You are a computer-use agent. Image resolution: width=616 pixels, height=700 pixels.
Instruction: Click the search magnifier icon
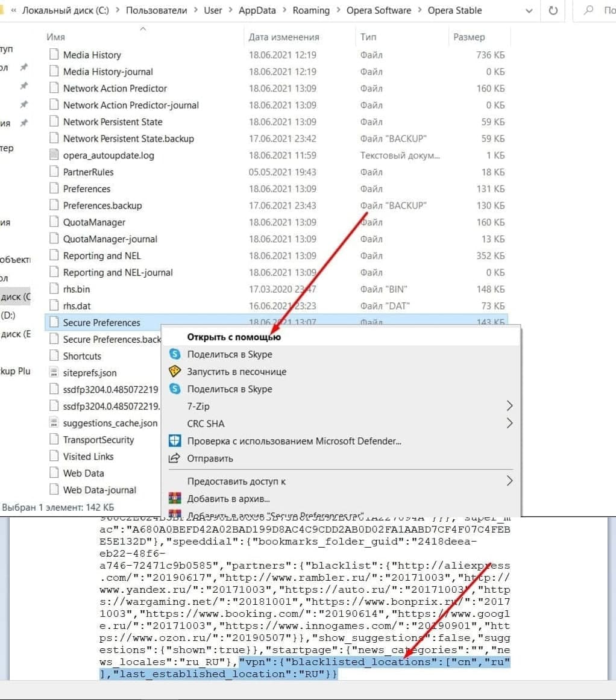point(589,10)
